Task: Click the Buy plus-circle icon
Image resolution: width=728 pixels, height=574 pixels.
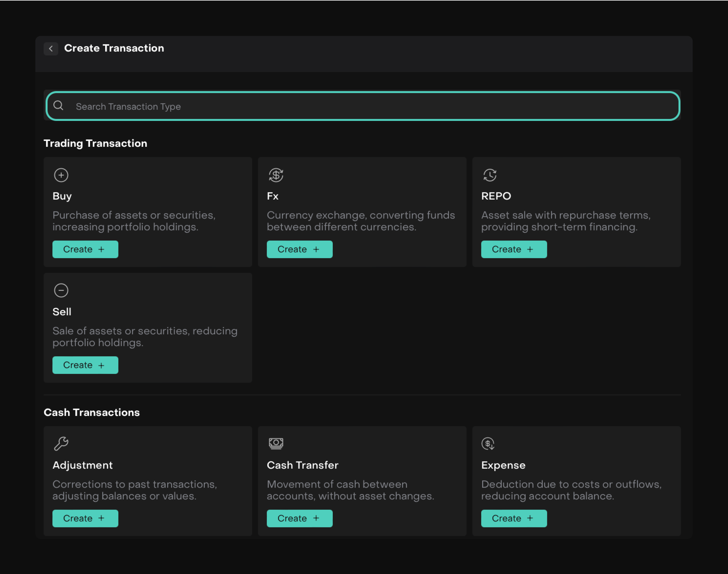Action: click(x=61, y=175)
